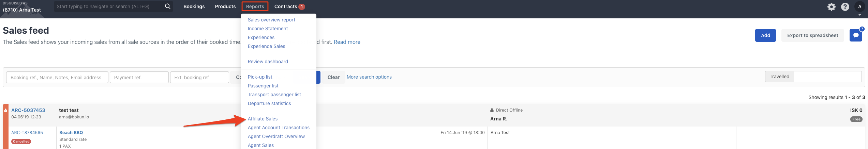Click Export to spreadsheet button
The height and width of the screenshot is (149, 868).
(x=812, y=35)
